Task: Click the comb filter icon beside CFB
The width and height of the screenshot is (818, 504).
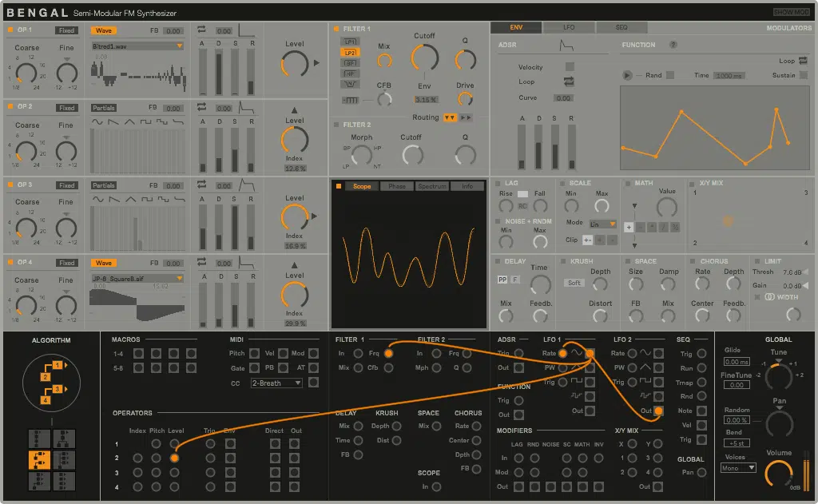Action: (350, 100)
